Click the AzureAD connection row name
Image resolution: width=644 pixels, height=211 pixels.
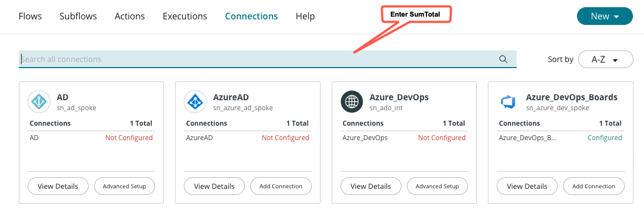199,137
